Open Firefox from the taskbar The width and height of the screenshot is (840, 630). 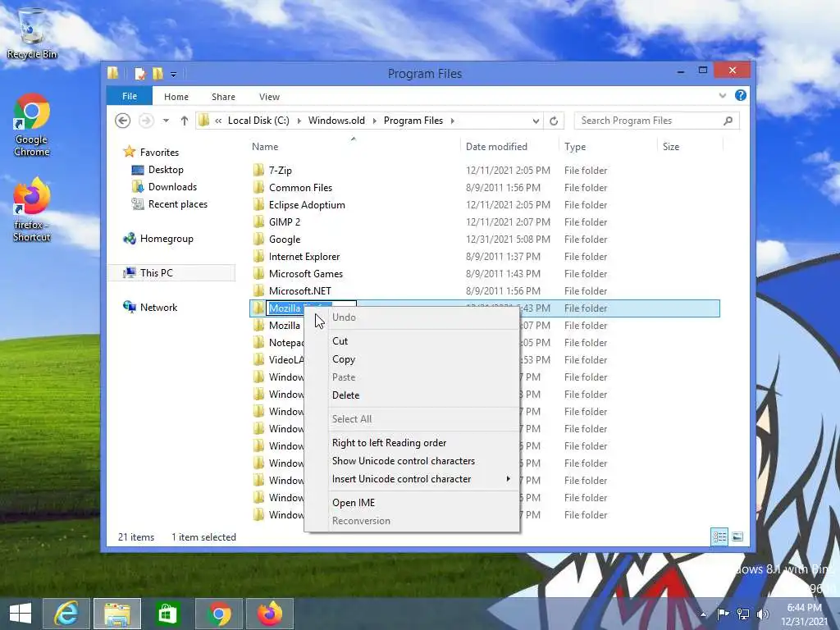269,614
